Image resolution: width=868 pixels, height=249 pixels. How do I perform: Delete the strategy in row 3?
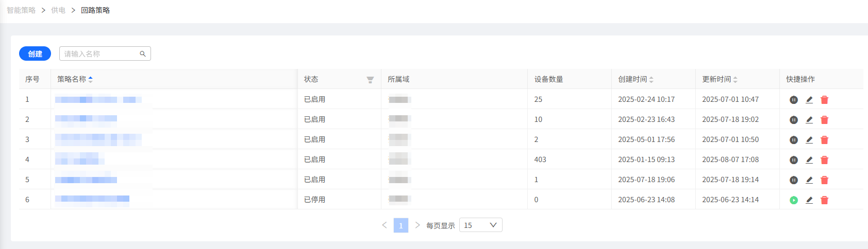[x=825, y=140]
